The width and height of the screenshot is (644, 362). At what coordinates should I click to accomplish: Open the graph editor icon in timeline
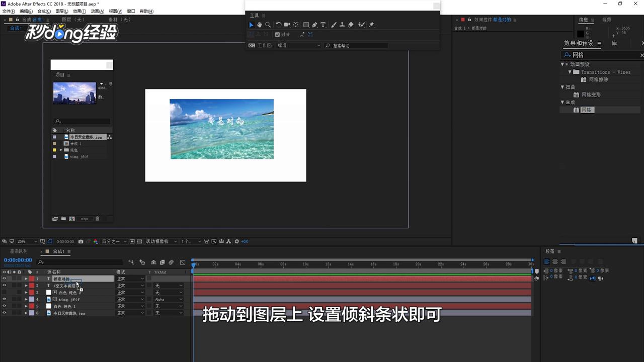182,262
